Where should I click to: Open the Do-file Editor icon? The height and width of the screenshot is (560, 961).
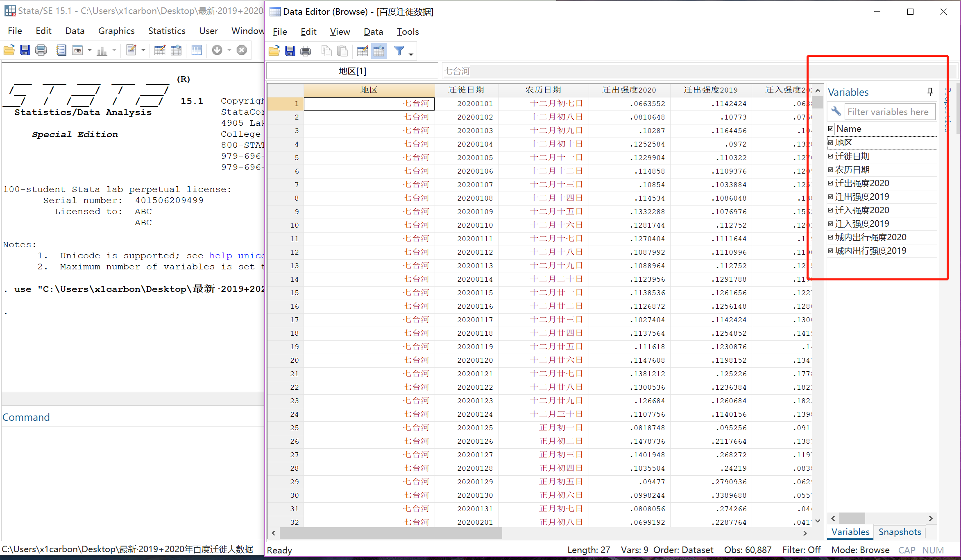(131, 50)
